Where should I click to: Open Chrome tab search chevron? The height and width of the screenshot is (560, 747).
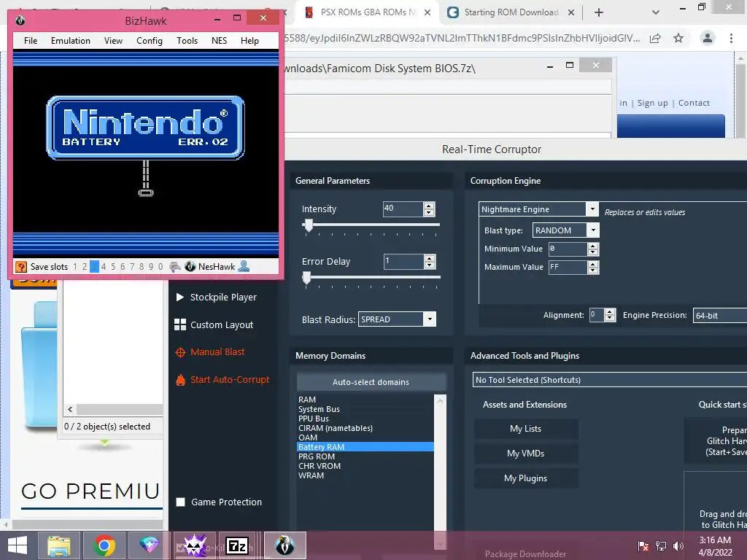[x=656, y=12]
